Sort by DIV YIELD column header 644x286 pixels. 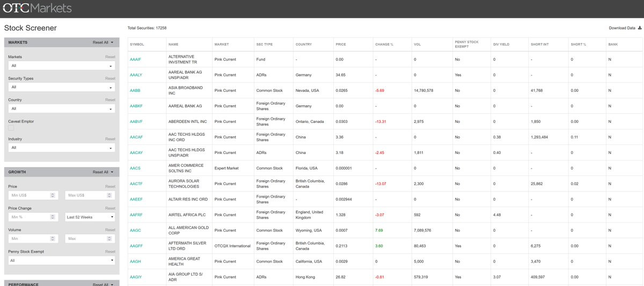[x=502, y=45]
